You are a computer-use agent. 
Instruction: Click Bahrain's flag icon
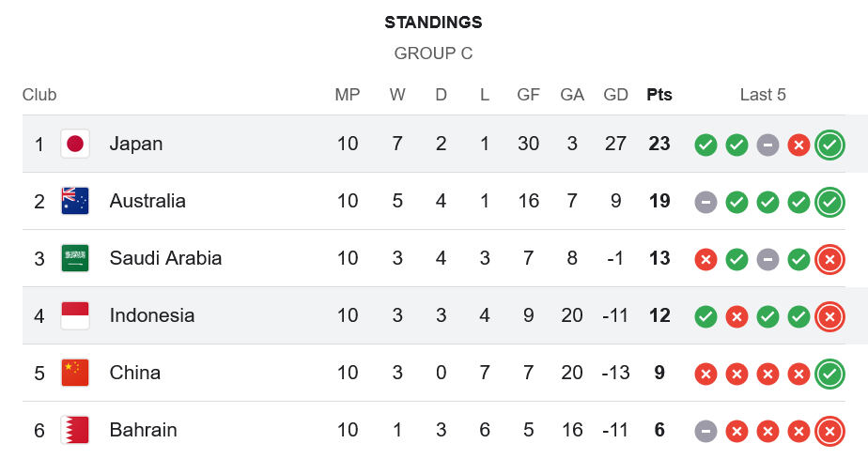coord(75,430)
